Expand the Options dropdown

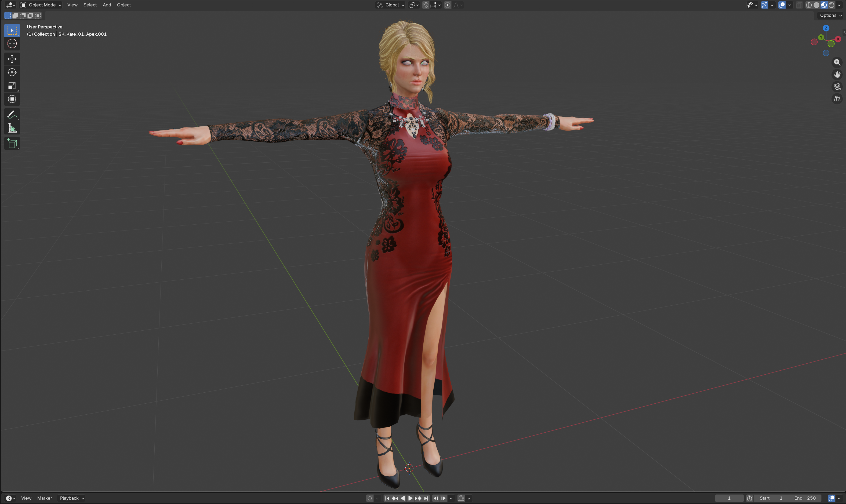(831, 15)
